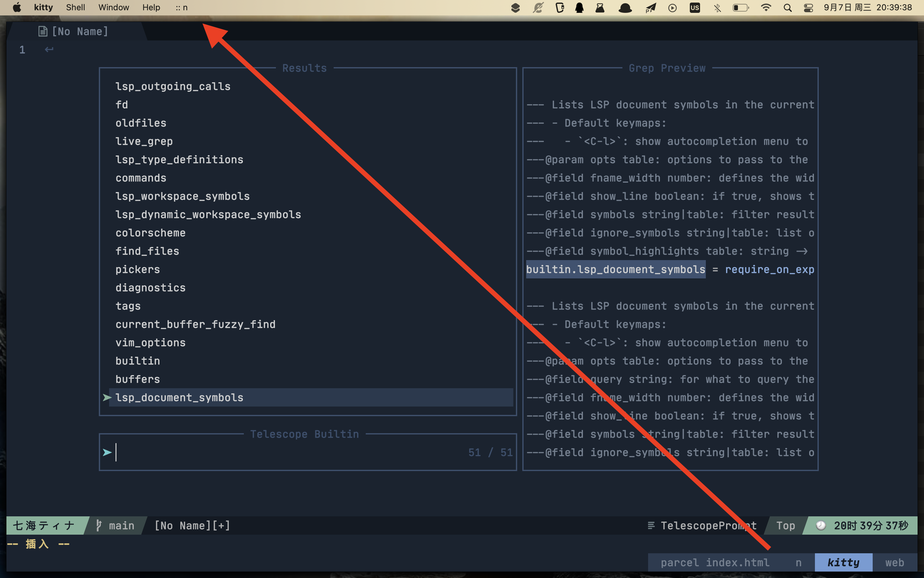Open the Apple menu

coord(17,8)
